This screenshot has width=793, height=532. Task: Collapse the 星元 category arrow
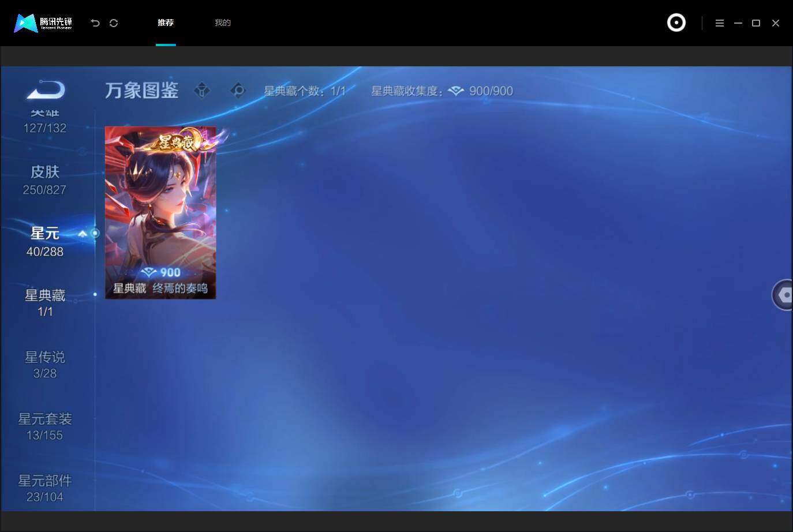tap(83, 234)
